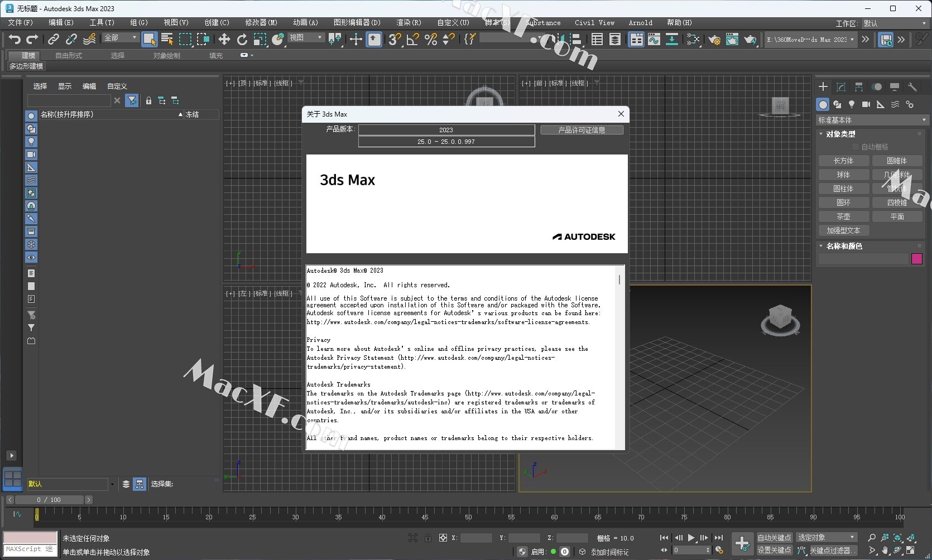Close the 关于 3ds Max dialog
The image size is (932, 560).
[x=621, y=114]
